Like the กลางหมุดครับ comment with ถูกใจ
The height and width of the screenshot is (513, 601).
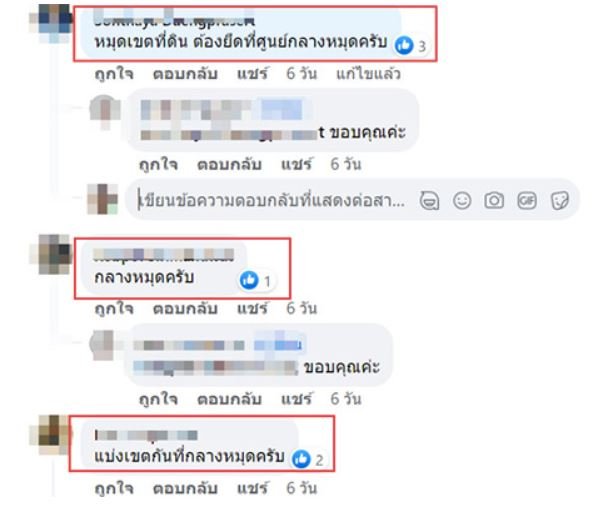(x=114, y=308)
